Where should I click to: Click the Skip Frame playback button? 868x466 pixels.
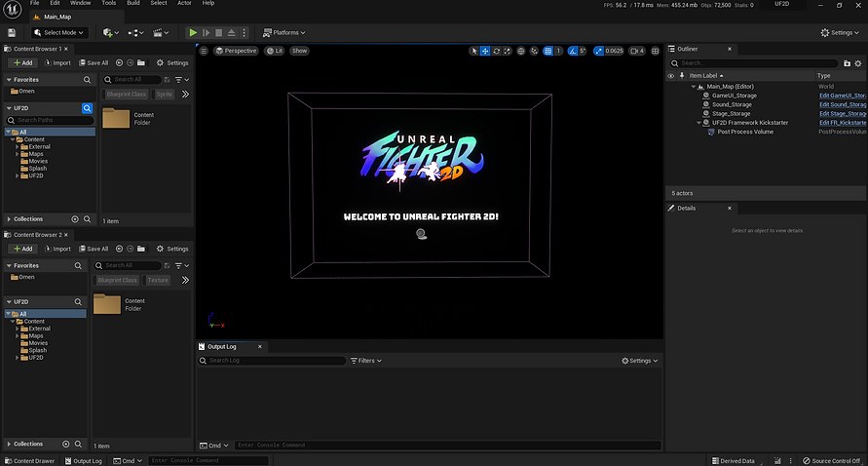tap(206, 33)
